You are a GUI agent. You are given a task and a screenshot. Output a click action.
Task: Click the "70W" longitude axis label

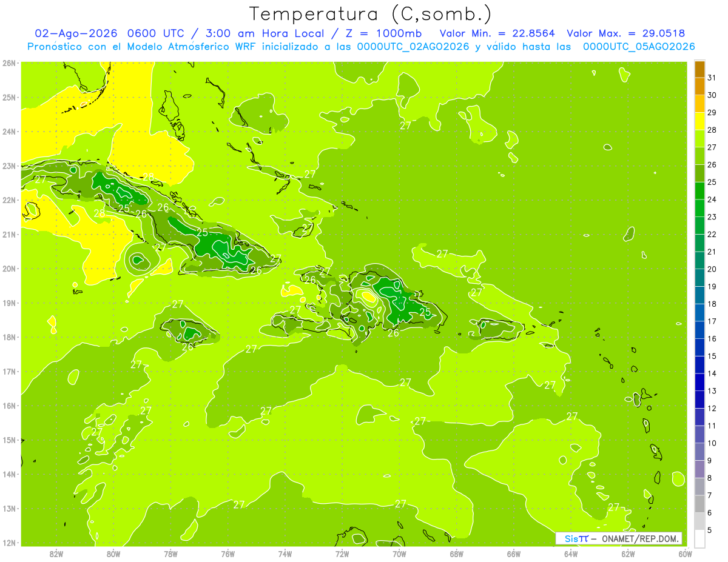pyautogui.click(x=399, y=554)
